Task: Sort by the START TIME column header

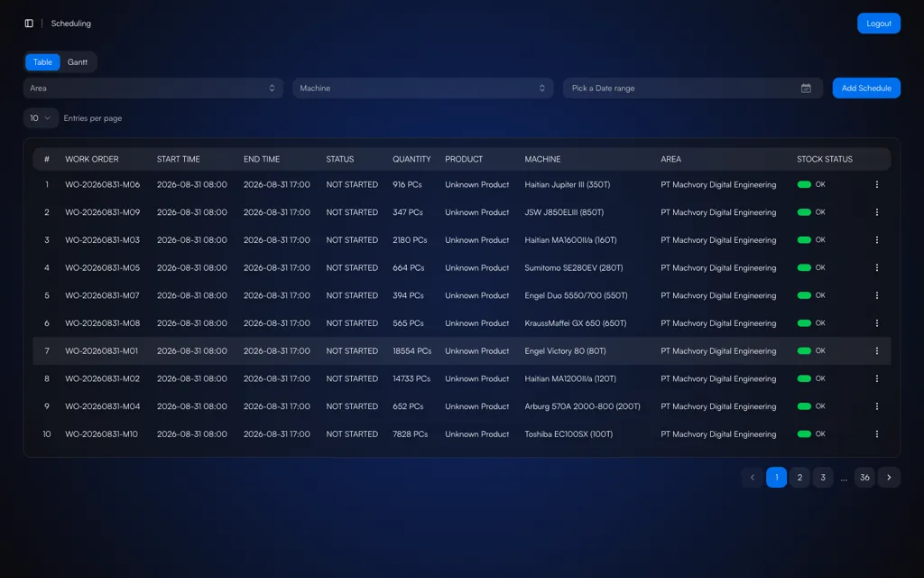Action: click(x=178, y=159)
